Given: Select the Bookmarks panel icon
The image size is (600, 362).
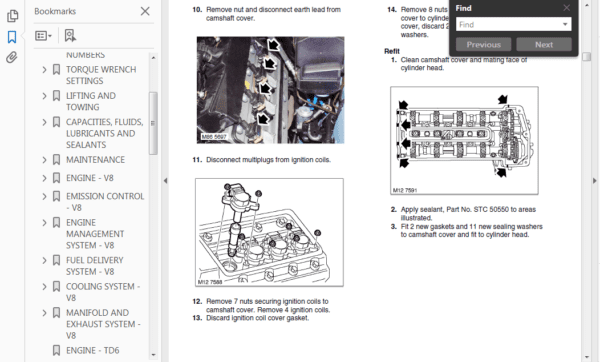Looking at the screenshot, I should 12,37.
